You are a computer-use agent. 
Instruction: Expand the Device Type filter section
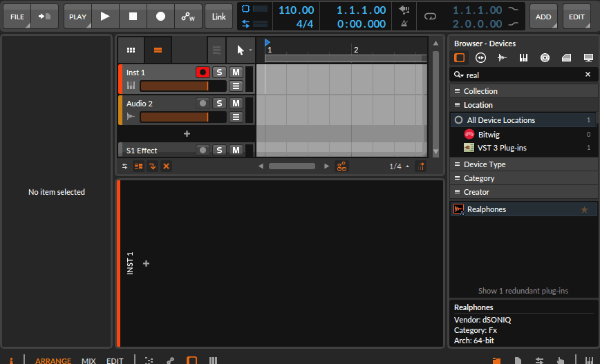523,164
